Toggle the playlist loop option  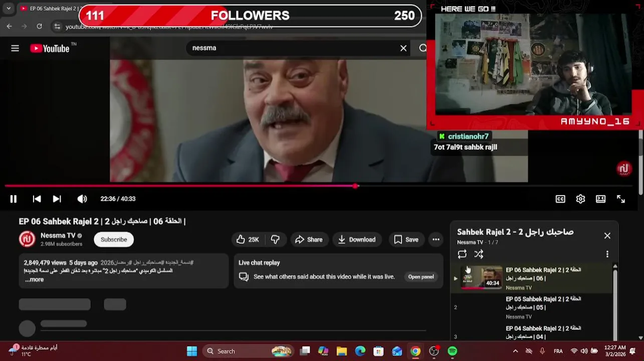[462, 254]
